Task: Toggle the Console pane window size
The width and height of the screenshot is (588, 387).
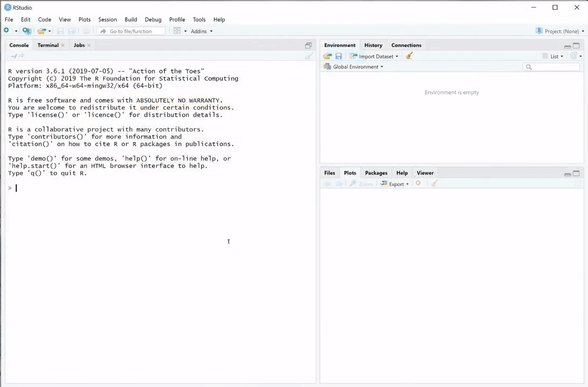Action: click(308, 46)
